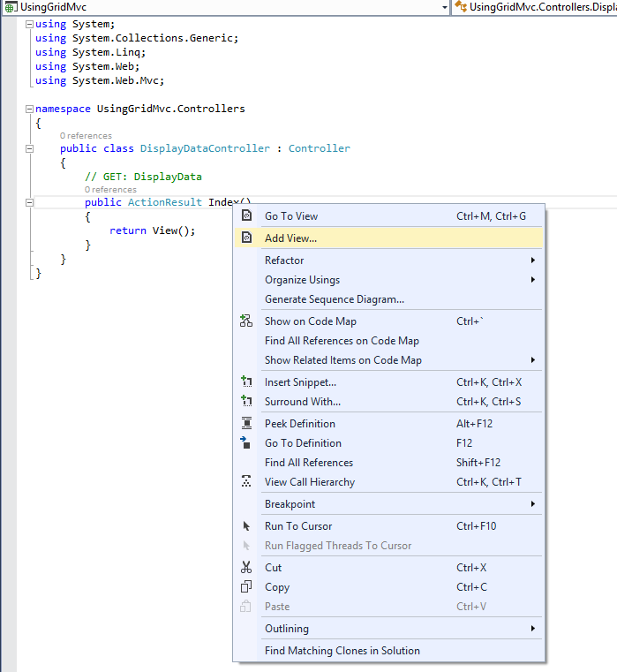Collapse the using directives block
This screenshot has height=672, width=617.
(29, 25)
